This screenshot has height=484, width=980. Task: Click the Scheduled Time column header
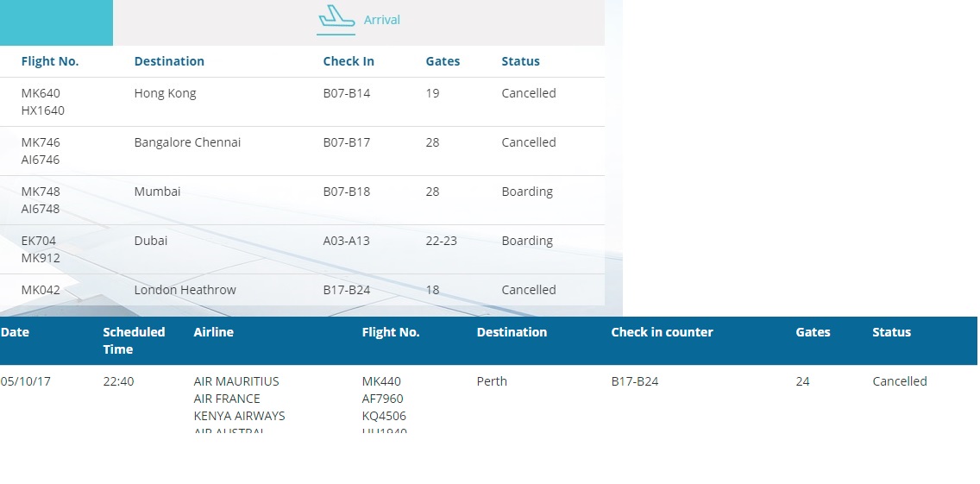click(x=134, y=341)
